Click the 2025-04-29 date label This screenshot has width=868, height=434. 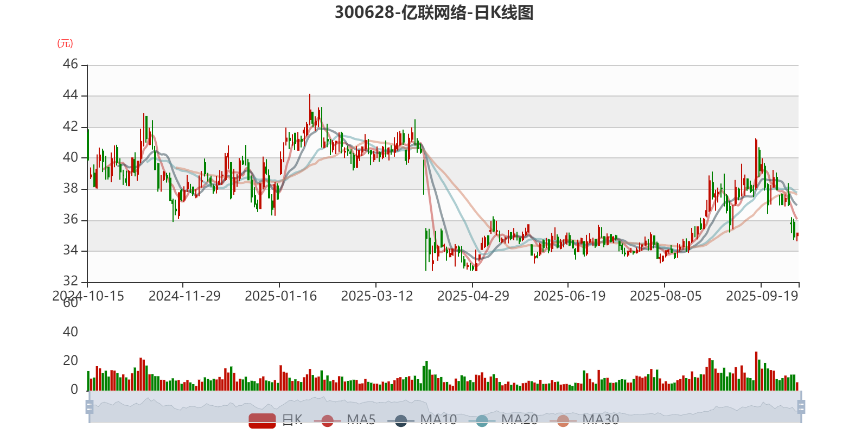pos(473,296)
